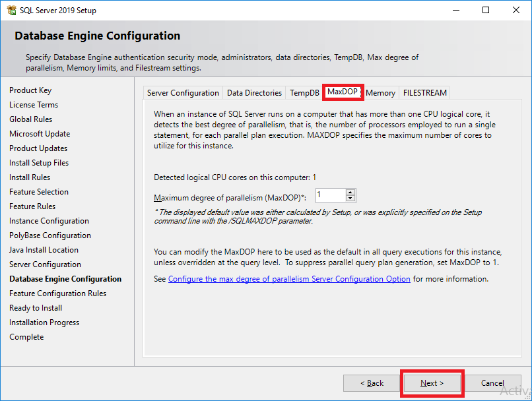Increase MaxDOP value with up arrow

coord(350,193)
